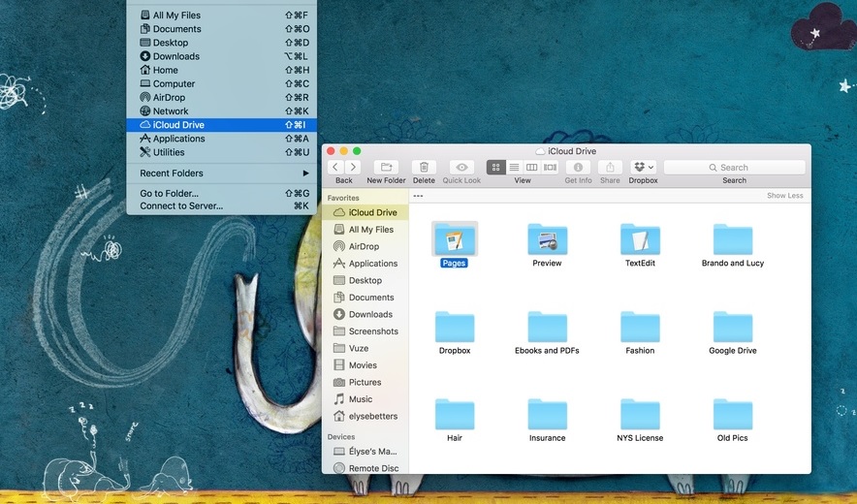Select Vuze folder in sidebar
The height and width of the screenshot is (504, 857).
point(365,348)
